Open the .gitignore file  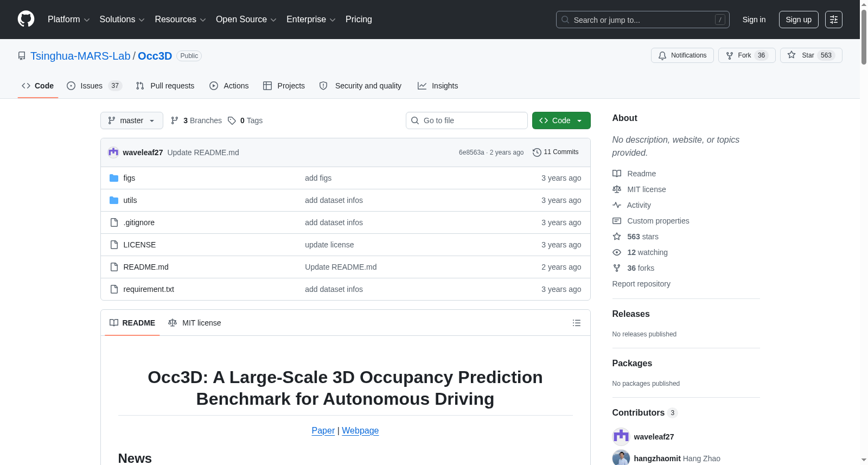coord(139,222)
